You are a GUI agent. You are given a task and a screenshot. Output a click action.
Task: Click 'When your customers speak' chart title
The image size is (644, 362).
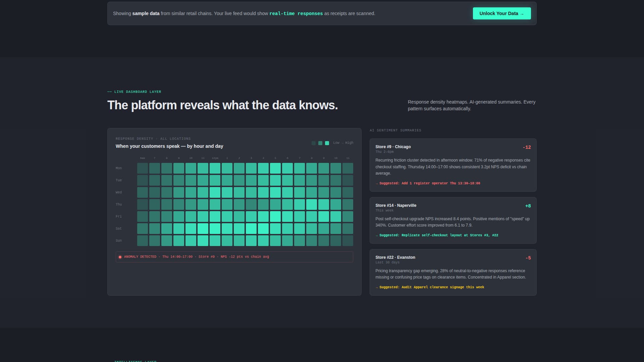point(169,146)
